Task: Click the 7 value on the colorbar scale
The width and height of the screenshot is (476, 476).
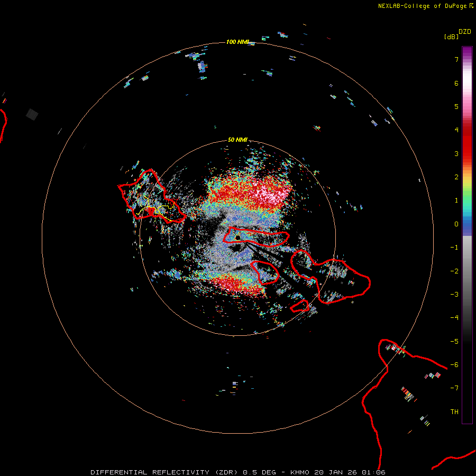Action: tap(456, 59)
